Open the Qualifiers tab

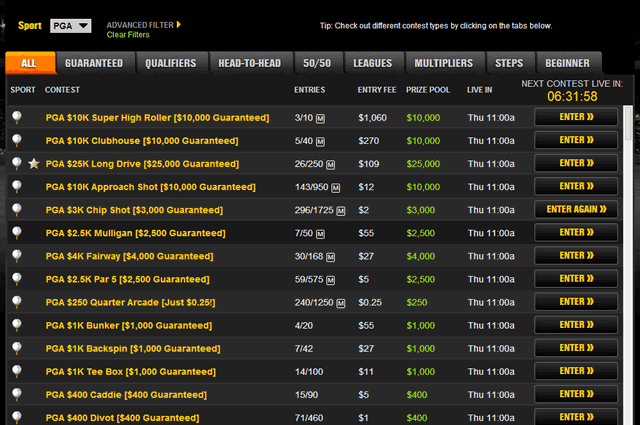171,63
